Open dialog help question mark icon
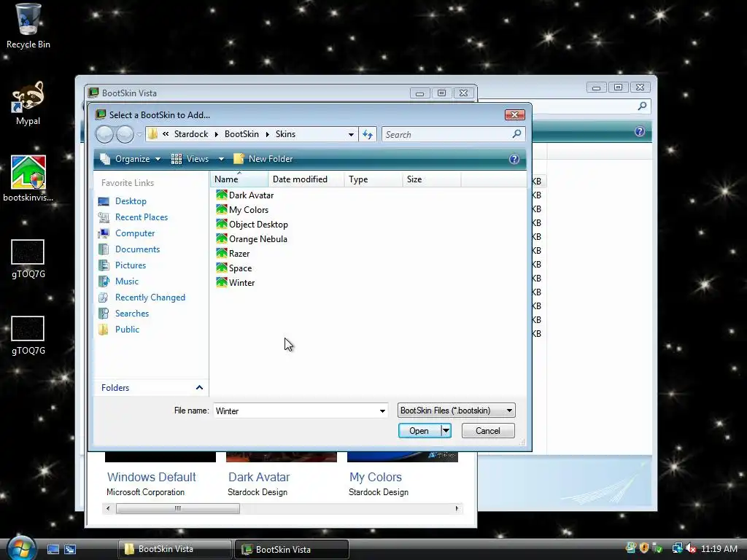 click(x=514, y=159)
